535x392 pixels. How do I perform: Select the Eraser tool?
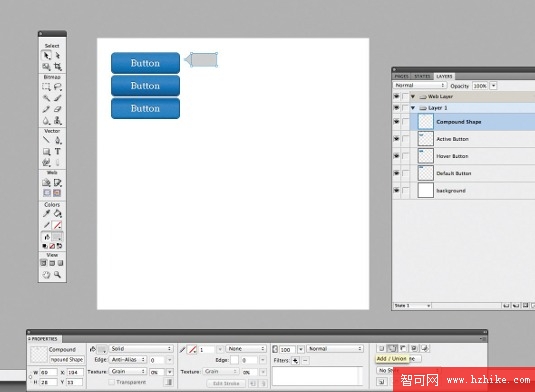pos(58,109)
